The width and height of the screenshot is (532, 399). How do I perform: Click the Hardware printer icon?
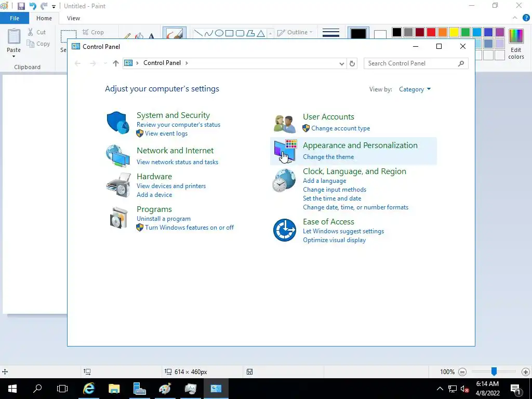[x=118, y=185]
